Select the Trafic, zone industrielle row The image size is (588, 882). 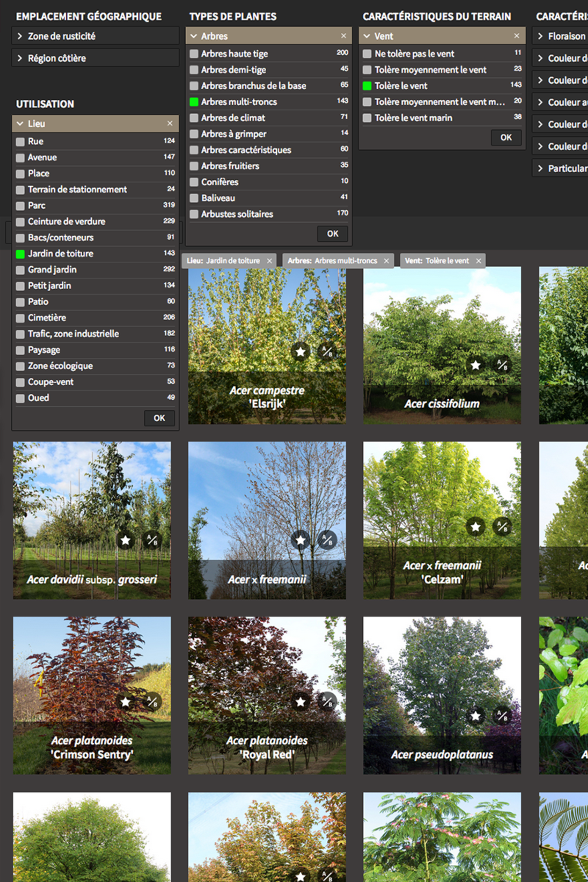[x=95, y=334]
